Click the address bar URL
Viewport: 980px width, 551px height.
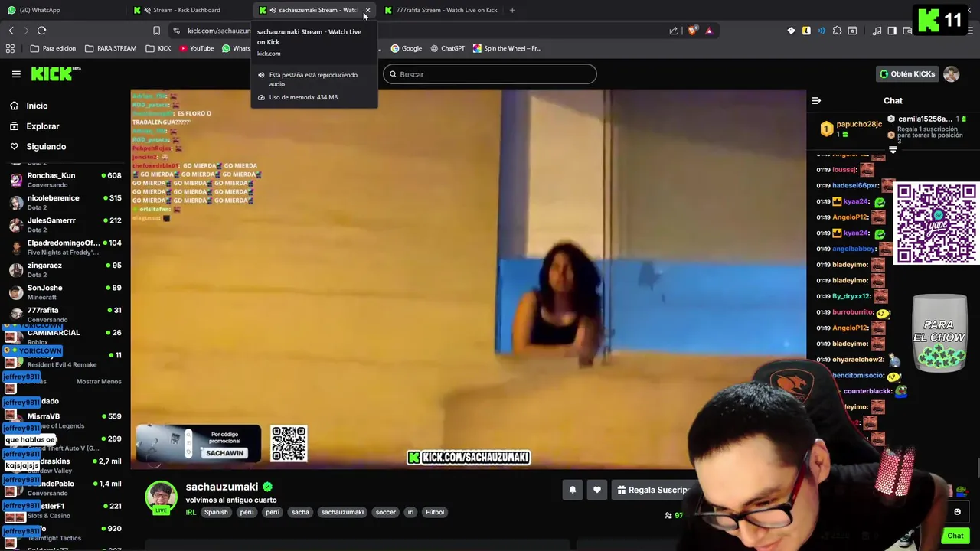pyautogui.click(x=219, y=31)
